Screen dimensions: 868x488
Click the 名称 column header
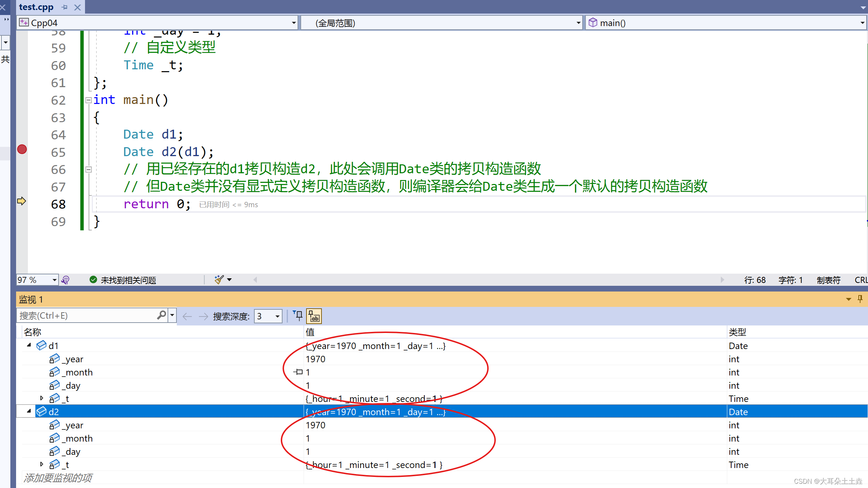[33, 332]
